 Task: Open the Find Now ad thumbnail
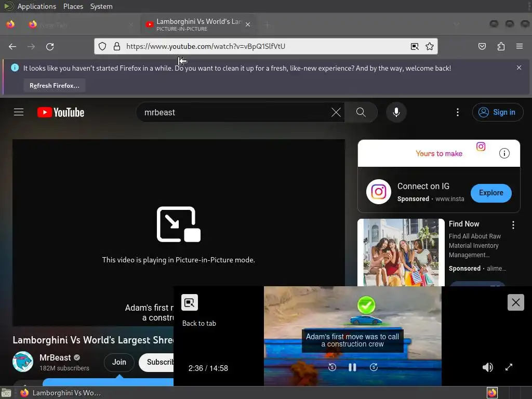pyautogui.click(x=401, y=252)
